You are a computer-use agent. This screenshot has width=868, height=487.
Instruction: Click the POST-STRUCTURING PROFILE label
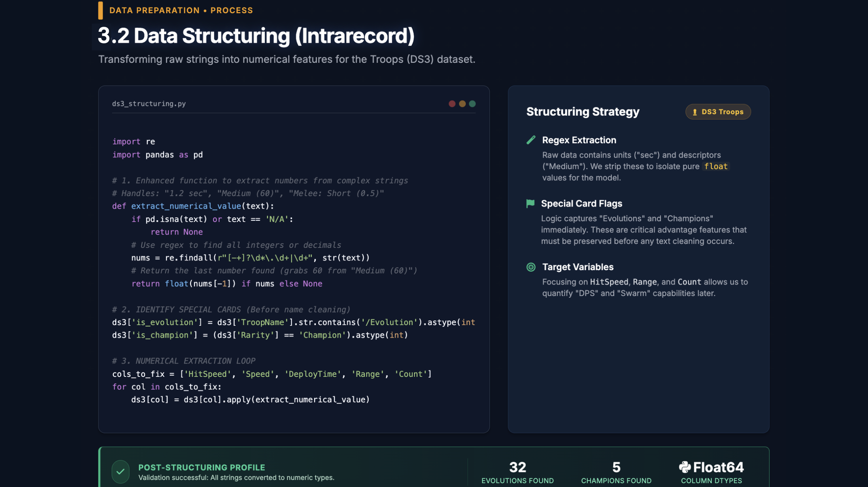click(201, 468)
